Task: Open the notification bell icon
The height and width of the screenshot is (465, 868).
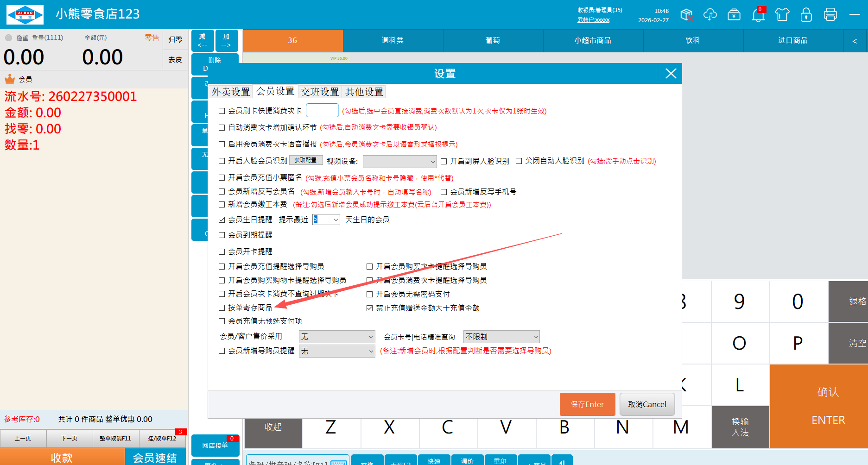Action: point(758,15)
